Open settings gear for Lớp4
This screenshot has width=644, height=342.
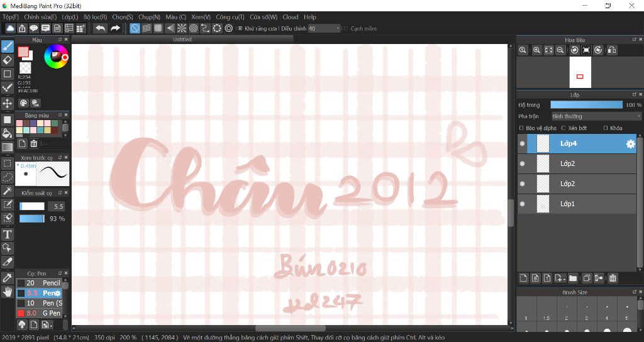(x=630, y=144)
